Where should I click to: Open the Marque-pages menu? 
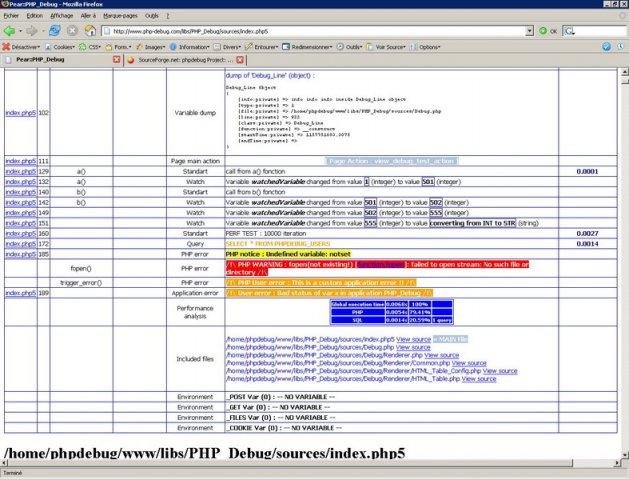(x=120, y=16)
